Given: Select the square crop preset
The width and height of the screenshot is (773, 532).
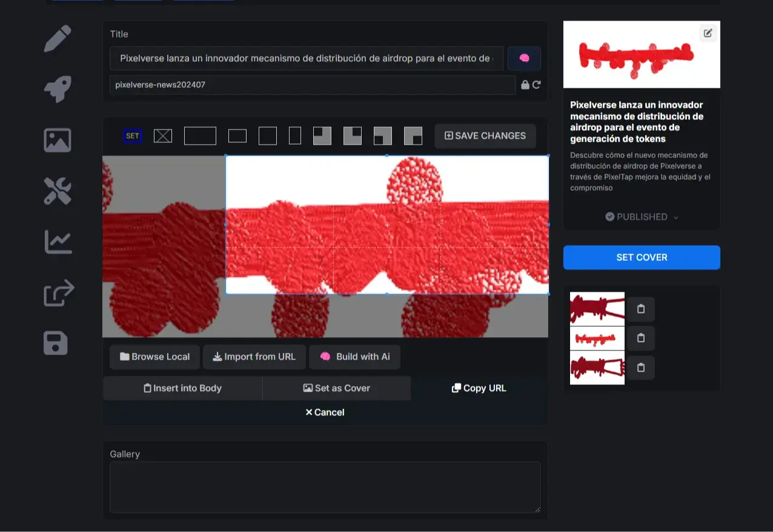Looking at the screenshot, I should pos(268,136).
